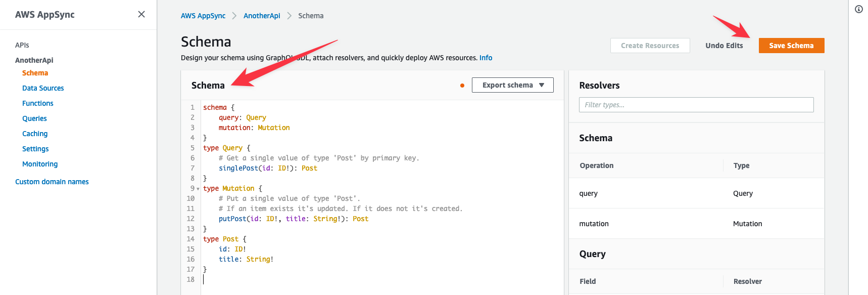The image size is (868, 295).
Task: Open the info panel icon
Action: pos(859,9)
